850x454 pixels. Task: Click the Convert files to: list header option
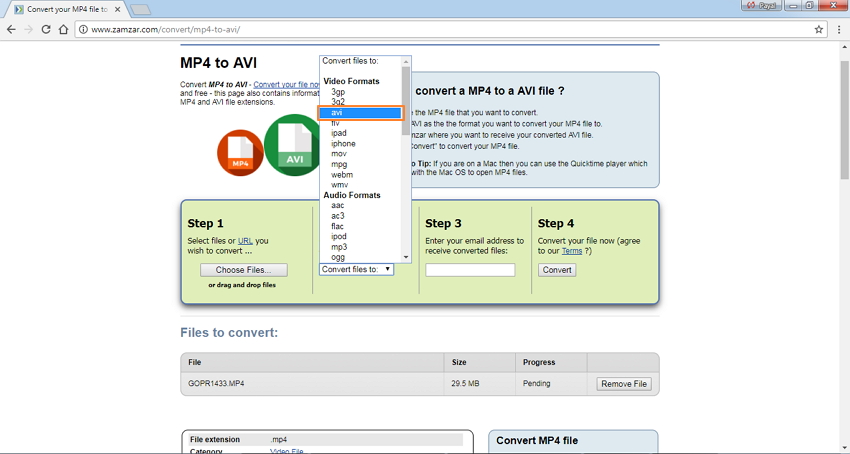click(350, 61)
